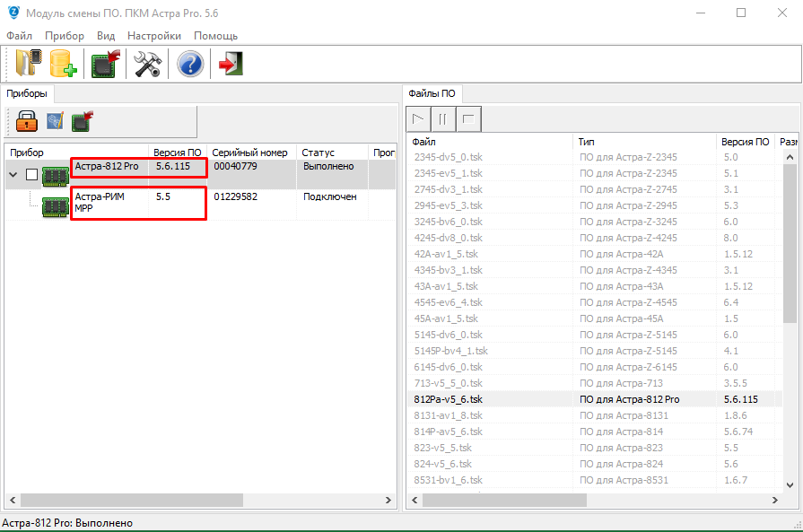This screenshot has height=532, width=803.
Task: Click the add database toolbar icon
Action: tap(64, 64)
